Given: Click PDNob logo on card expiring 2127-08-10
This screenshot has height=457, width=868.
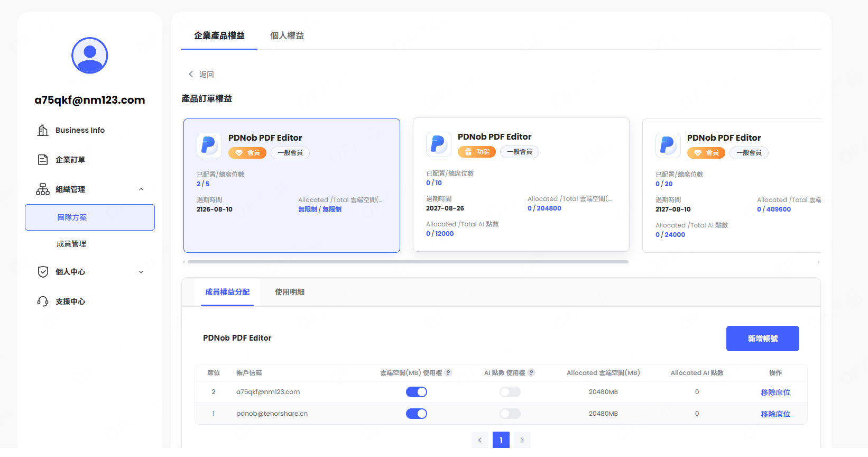Looking at the screenshot, I should 668,145.
